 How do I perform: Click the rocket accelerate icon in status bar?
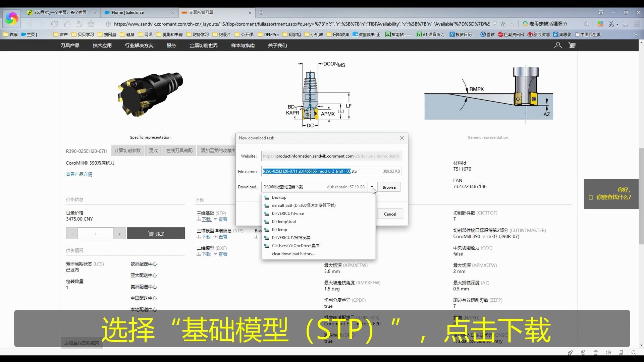tap(570, 353)
